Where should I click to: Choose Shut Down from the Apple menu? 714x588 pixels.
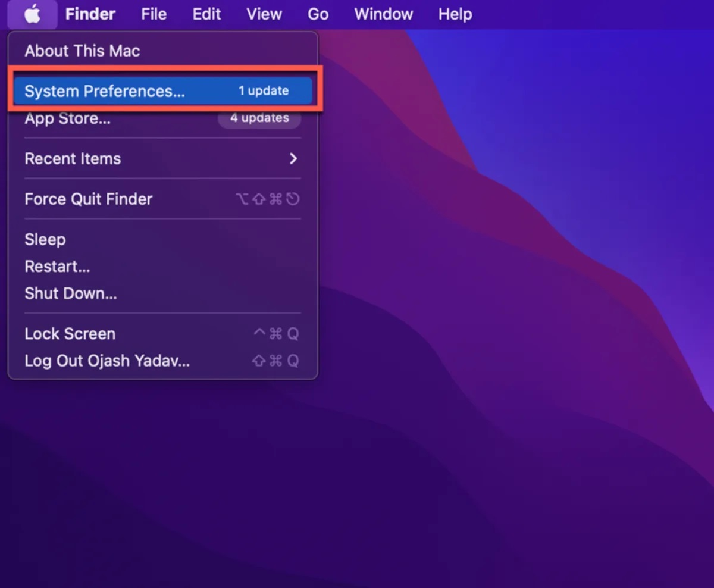click(x=162, y=293)
